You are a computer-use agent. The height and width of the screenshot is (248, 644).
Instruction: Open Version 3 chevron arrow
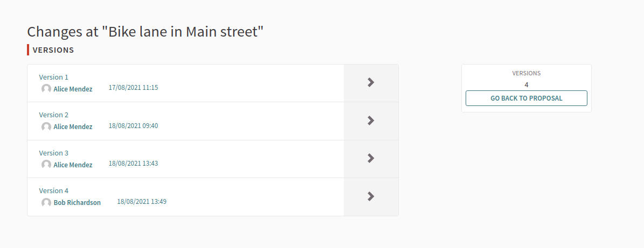tap(371, 158)
